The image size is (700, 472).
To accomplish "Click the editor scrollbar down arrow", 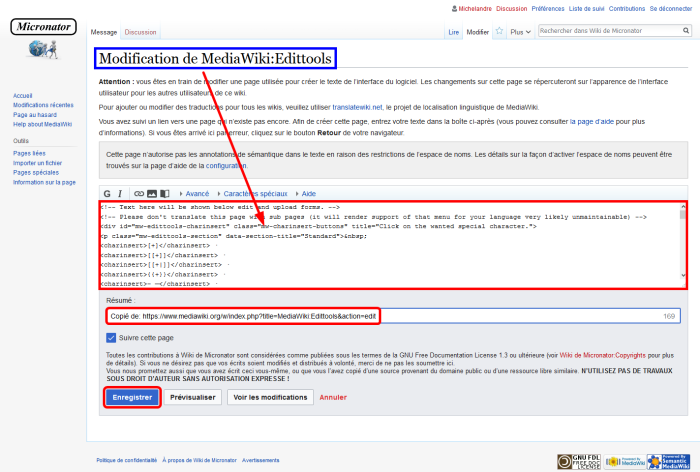I will coord(683,276).
